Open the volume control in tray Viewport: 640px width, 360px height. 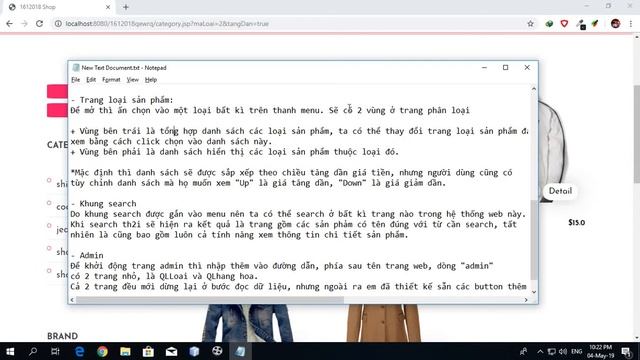click(x=563, y=351)
